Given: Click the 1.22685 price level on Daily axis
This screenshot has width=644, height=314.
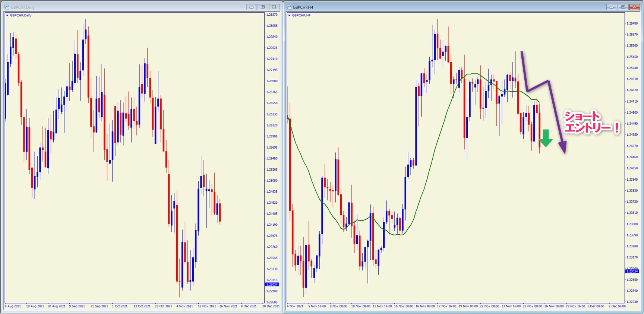Looking at the screenshot, I should 272,302.
